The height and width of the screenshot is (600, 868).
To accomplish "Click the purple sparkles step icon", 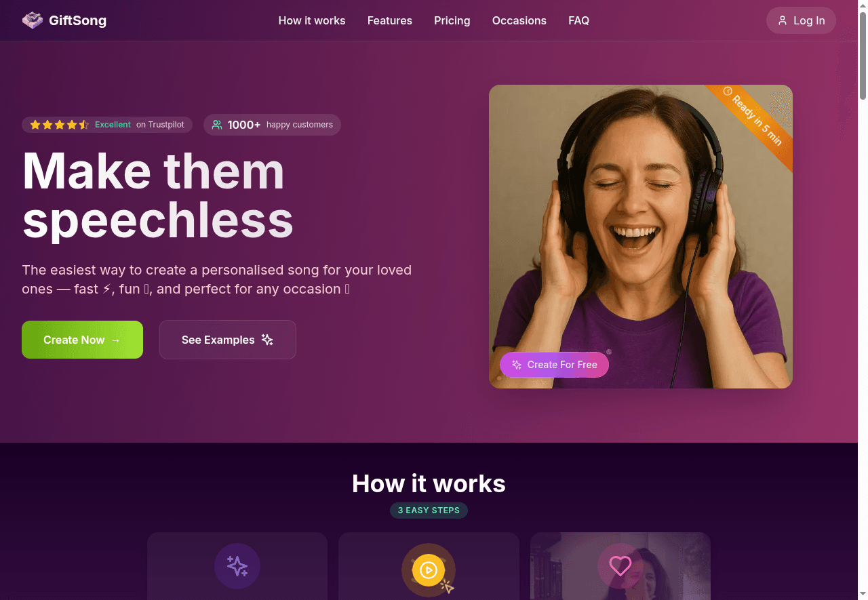I will [x=237, y=566].
